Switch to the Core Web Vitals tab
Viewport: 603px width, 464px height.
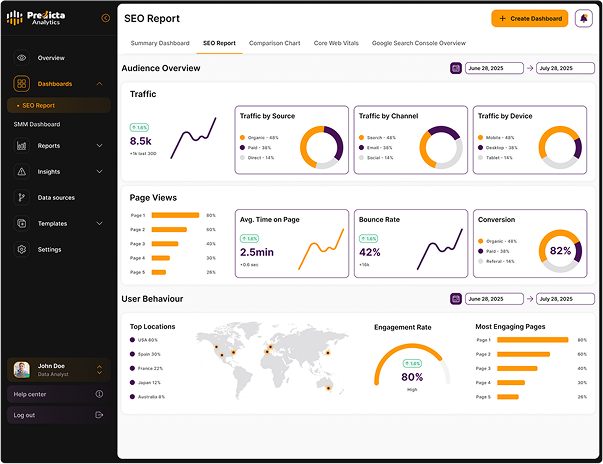click(337, 43)
